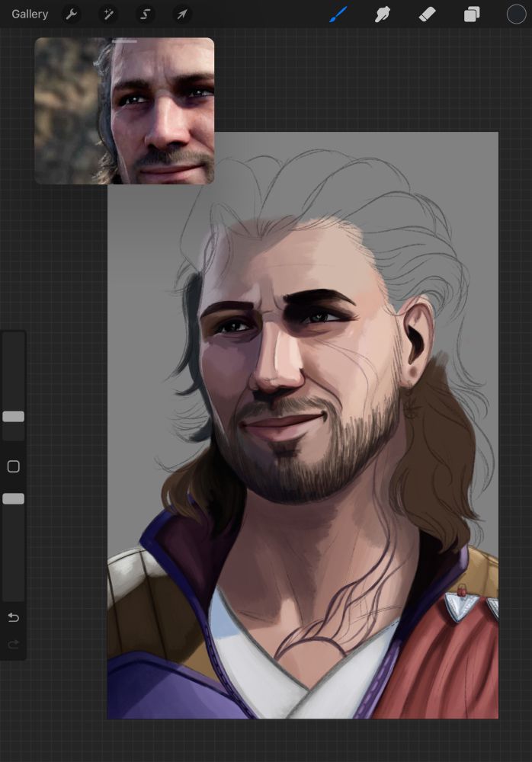
Task: Select the Smudge tool
Action: click(x=382, y=14)
